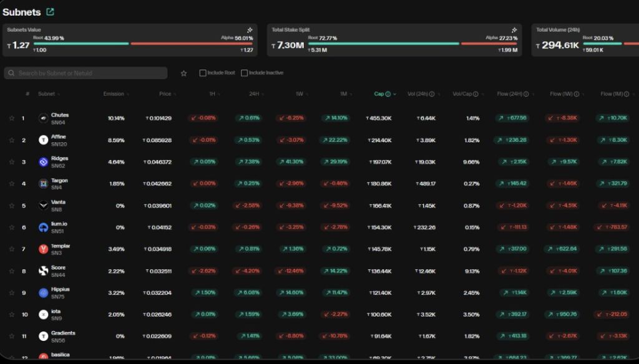Image resolution: width=639 pixels, height=364 pixels.
Task: Click the sparkle icon on Subnets Value card
Action: pyautogui.click(x=250, y=30)
